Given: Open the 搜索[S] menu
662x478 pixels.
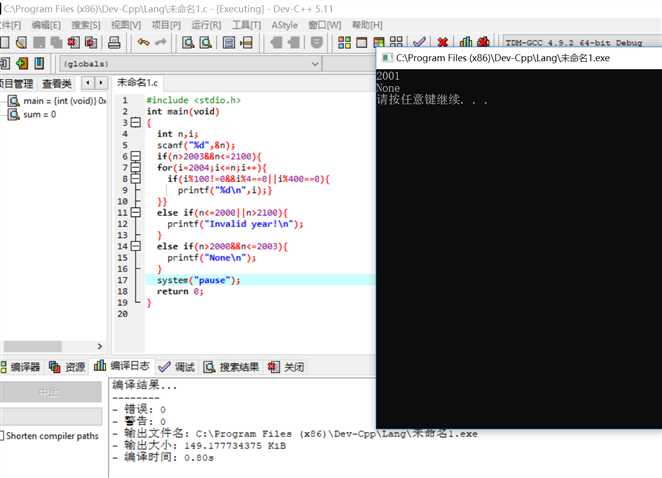Looking at the screenshot, I should coord(86,25).
